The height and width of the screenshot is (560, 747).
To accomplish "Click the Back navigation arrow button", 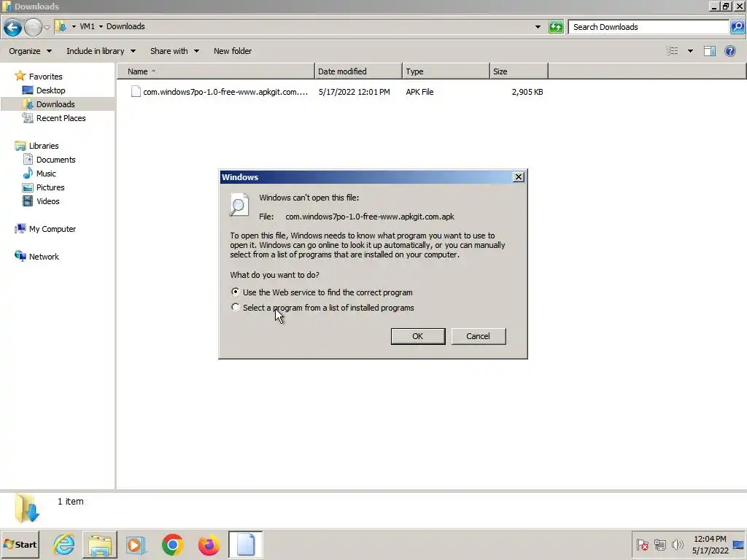I will pyautogui.click(x=13, y=27).
